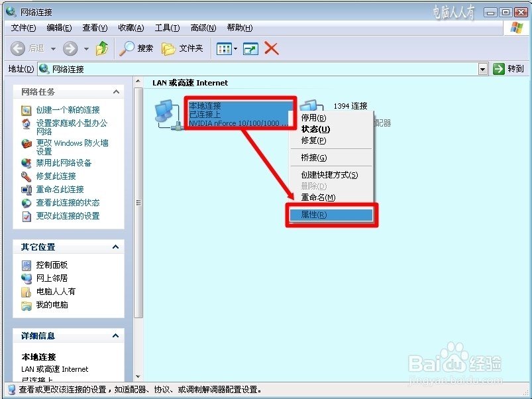This screenshot has height=399, width=532.
Task: Collapse the 网络任务 panel
Action: click(x=116, y=91)
